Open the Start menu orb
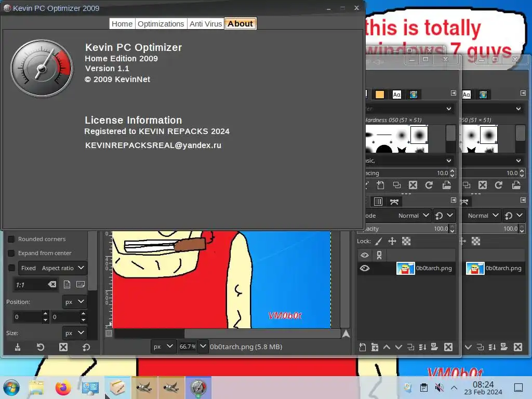This screenshot has width=532, height=399. (x=11, y=388)
